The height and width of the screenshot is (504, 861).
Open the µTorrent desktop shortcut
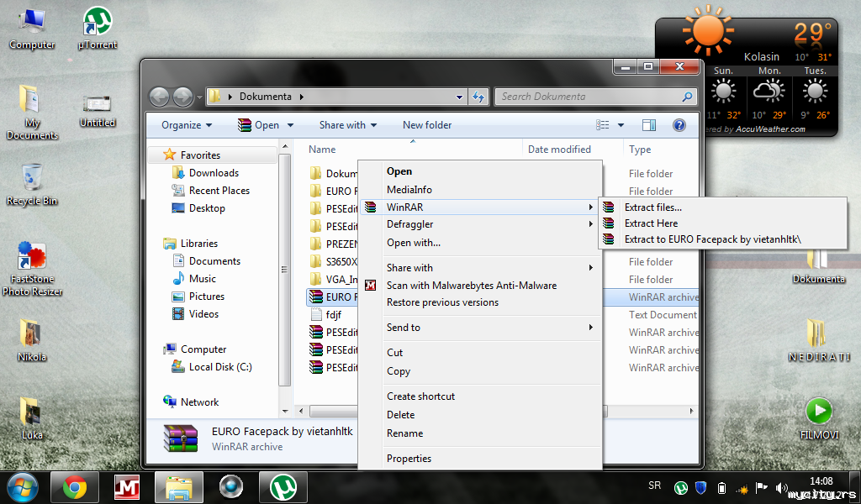coord(98,29)
